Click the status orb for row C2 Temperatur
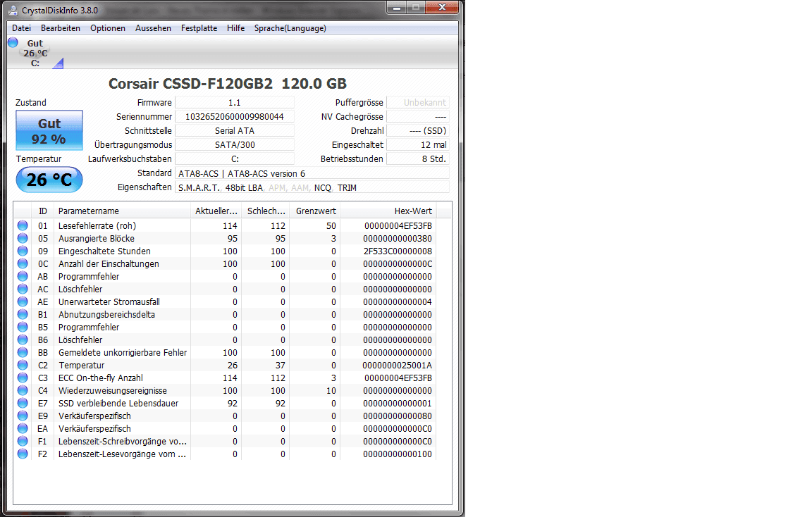 coord(23,365)
